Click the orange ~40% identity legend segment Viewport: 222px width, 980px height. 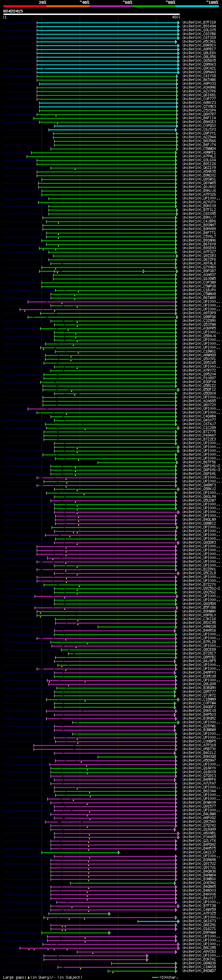68,6
